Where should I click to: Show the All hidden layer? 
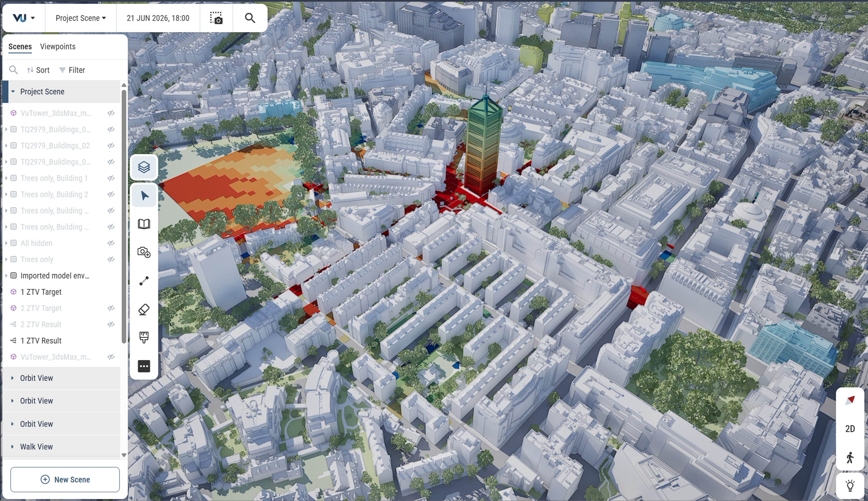[x=111, y=243]
